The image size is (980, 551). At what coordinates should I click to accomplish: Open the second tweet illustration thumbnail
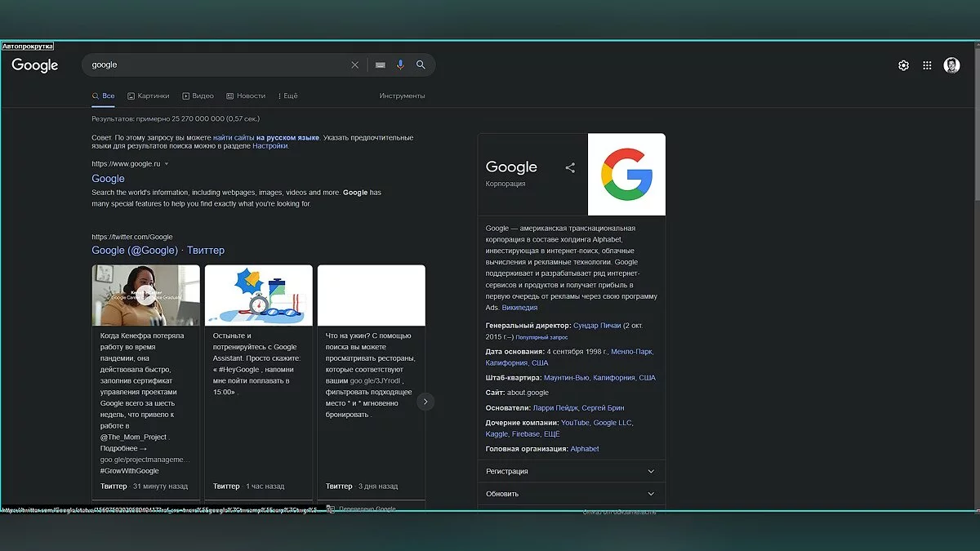point(259,295)
